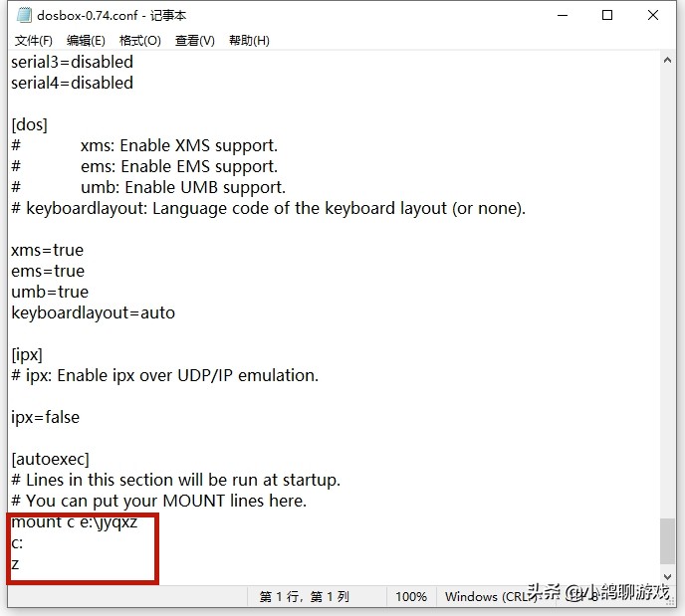This screenshot has width=685, height=616.
Task: Click the Notepad icon in title bar
Action: (24, 15)
